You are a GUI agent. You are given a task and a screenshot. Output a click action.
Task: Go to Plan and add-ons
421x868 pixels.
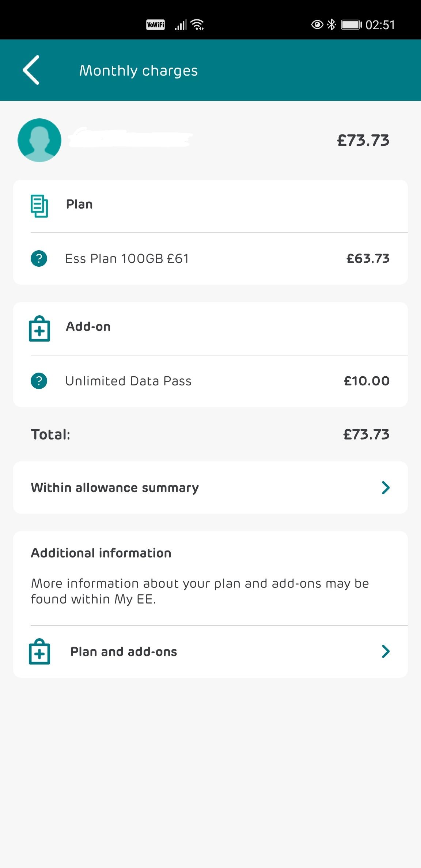(x=124, y=652)
